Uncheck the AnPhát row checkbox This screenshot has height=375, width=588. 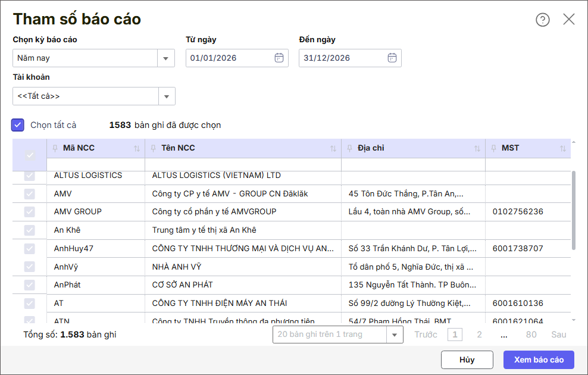click(30, 285)
